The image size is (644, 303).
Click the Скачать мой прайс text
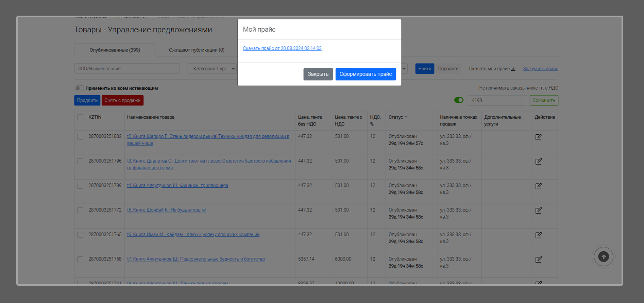tap(489, 69)
